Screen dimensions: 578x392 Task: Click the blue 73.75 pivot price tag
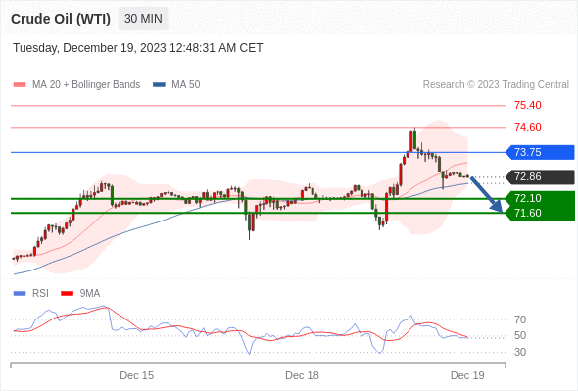click(x=540, y=152)
